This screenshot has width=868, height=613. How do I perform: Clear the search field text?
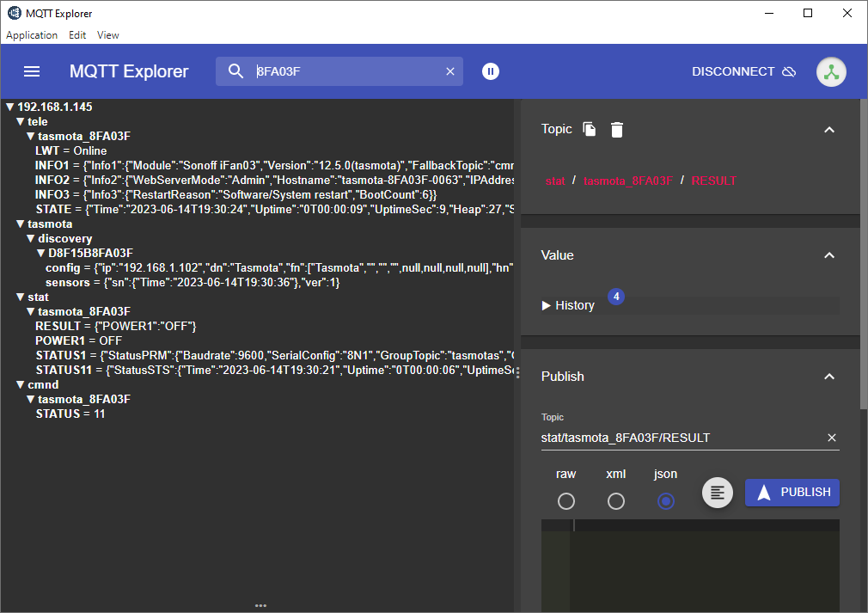pyautogui.click(x=449, y=71)
